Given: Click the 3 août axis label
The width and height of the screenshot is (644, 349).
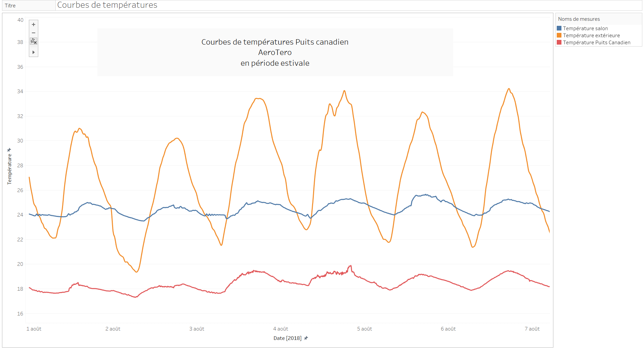Looking at the screenshot, I should pos(197,329).
